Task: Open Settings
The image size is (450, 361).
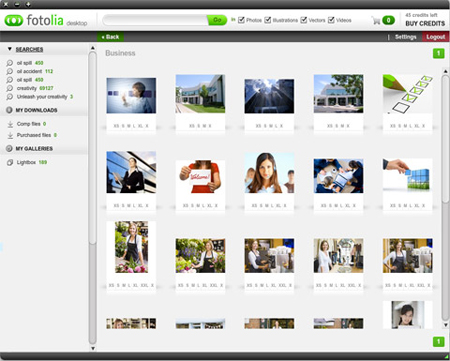Action: coord(405,37)
